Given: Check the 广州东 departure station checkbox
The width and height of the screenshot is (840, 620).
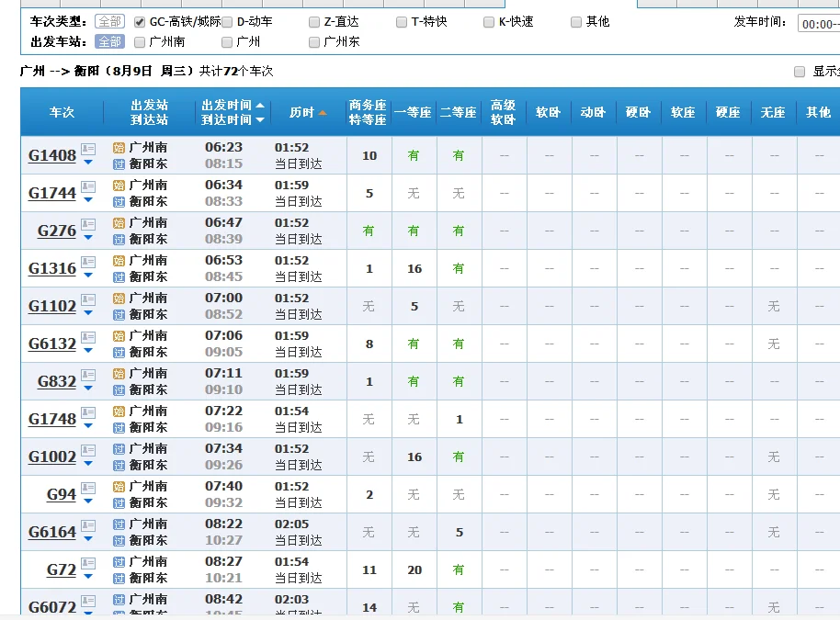Looking at the screenshot, I should click(313, 41).
